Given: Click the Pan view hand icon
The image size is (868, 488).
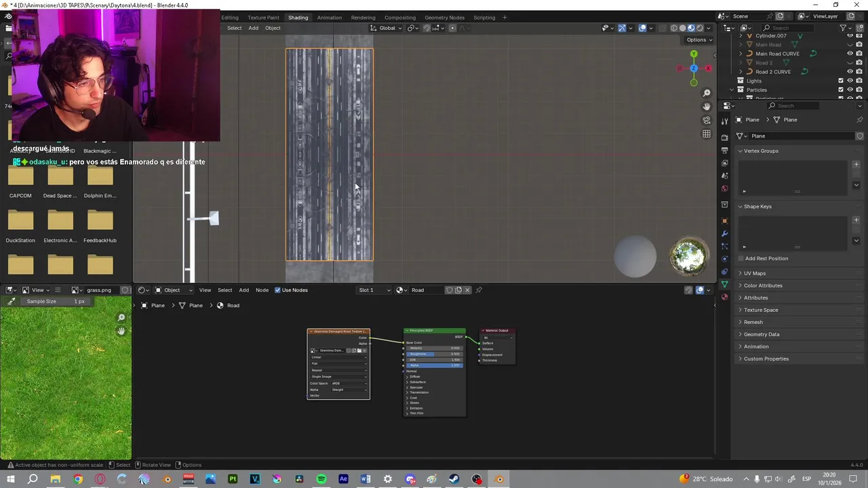Looking at the screenshot, I should 707,106.
